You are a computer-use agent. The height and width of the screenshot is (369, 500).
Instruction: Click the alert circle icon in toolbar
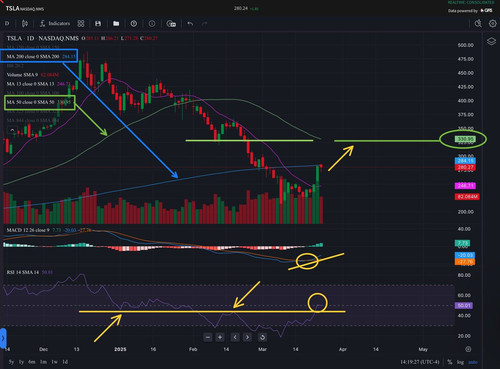point(152,24)
